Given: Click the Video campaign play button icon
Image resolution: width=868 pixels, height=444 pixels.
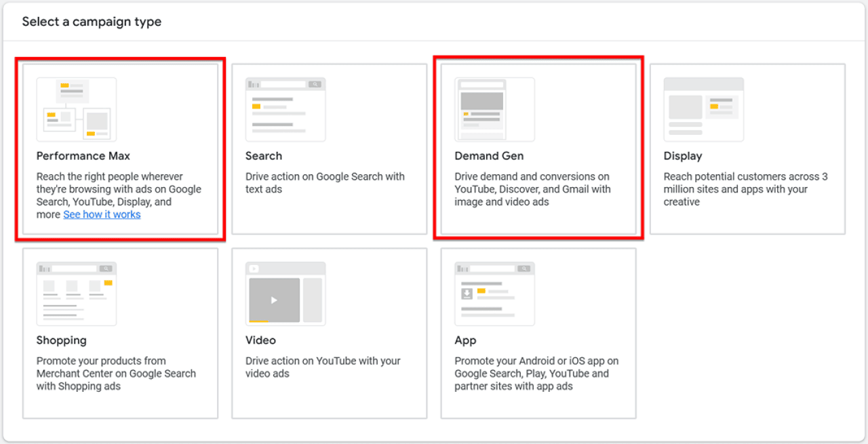Looking at the screenshot, I should pos(285,293).
